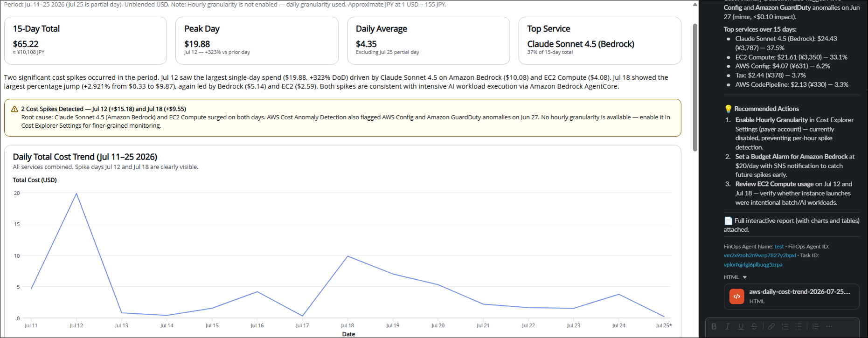The image size is (868, 338).
Task: Start a bulleted list in composer
Action: click(x=799, y=326)
